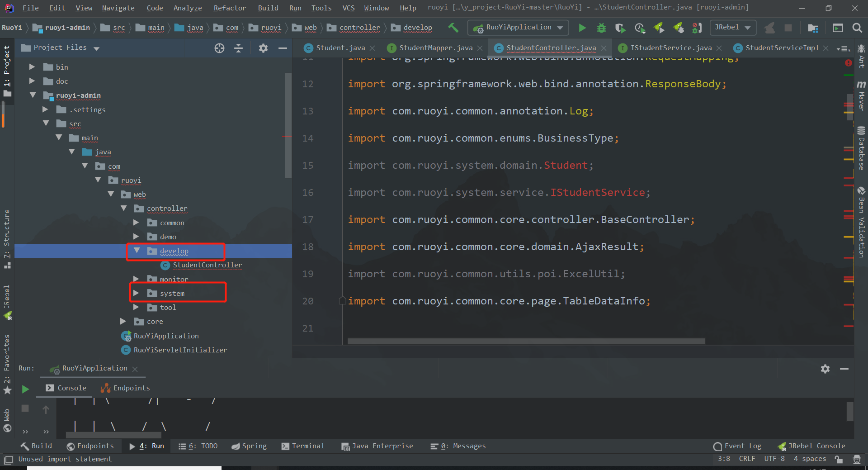868x470 pixels.
Task: Expand the core package
Action: 123,321
